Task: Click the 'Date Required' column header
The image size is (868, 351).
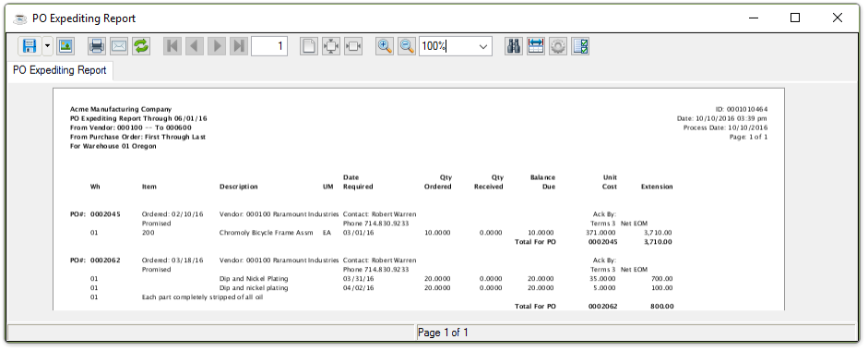Action: tap(358, 182)
